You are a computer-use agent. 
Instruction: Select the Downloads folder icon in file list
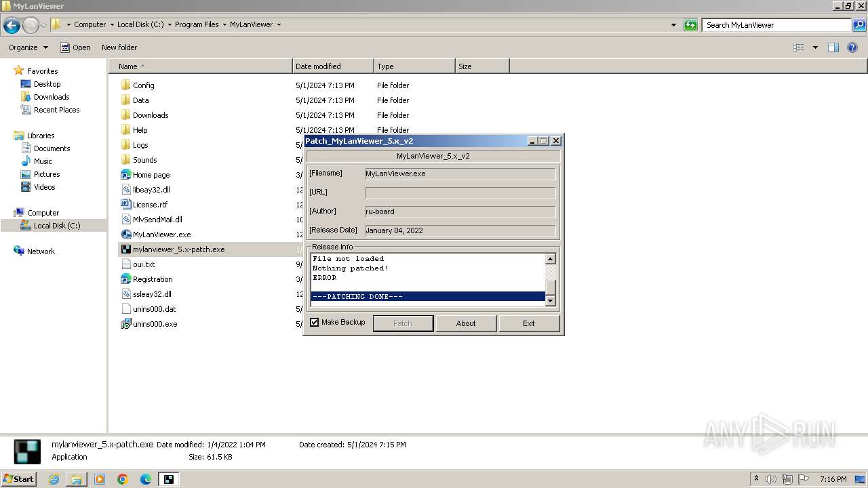click(125, 115)
